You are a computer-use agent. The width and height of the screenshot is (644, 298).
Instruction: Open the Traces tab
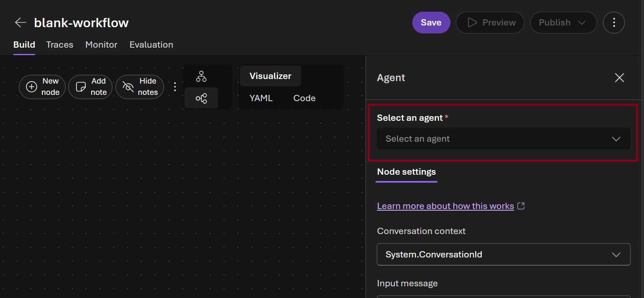60,45
